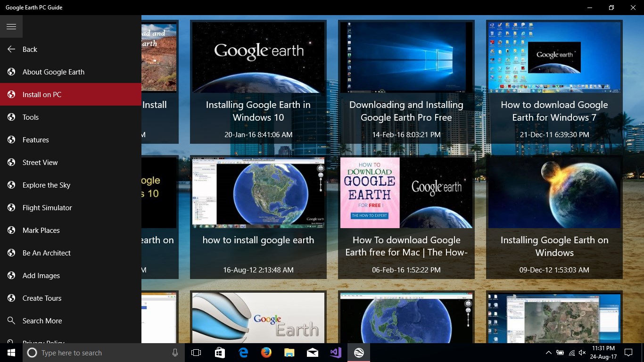Show hidden system tray icons
Viewport: 644px width, 362px height.
548,353
